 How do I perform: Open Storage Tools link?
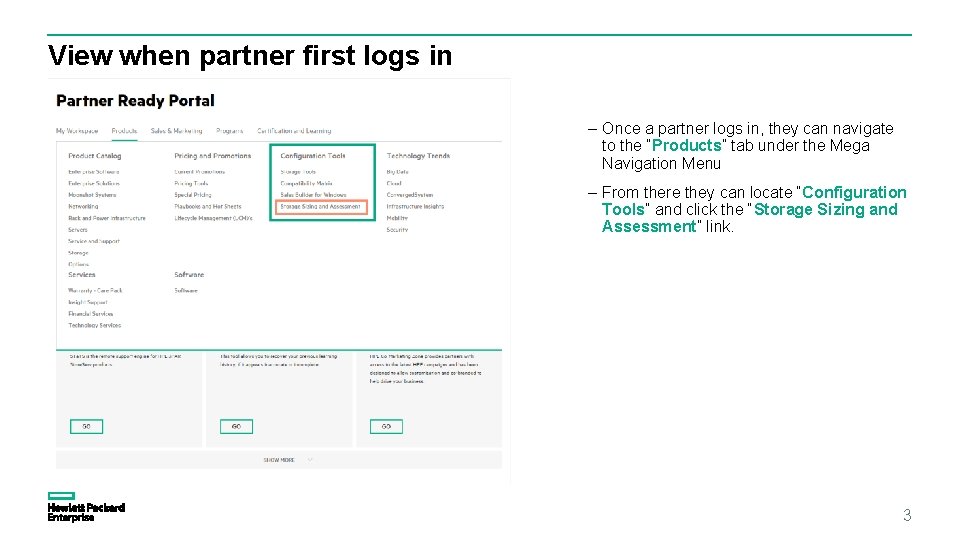tap(298, 172)
